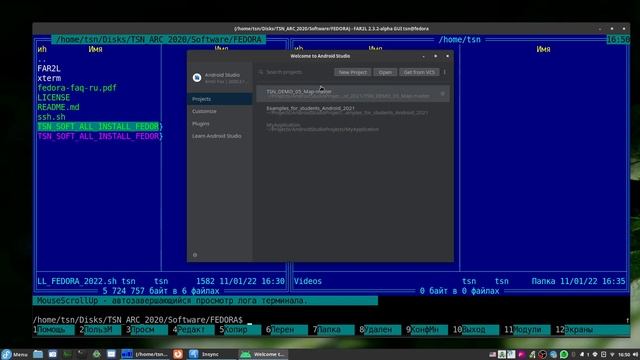Switch to the Welcome Android Studio taskbar entry
This screenshot has height=360, width=640.
[263, 354]
